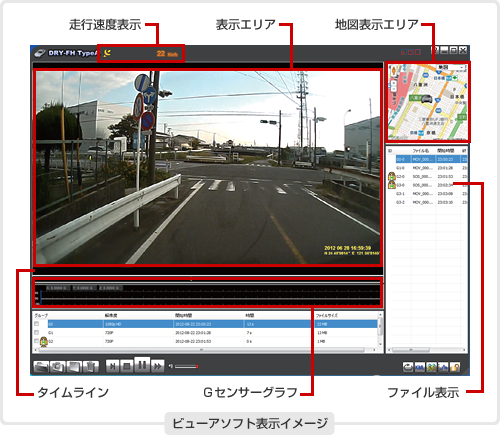Click the third small red square icon in title bar
500x435 pixels.
(418, 52)
